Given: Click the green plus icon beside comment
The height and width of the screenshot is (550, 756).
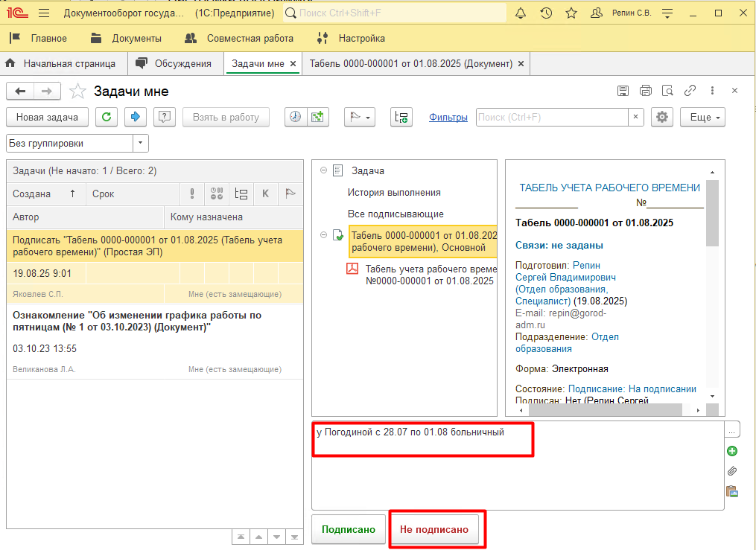Looking at the screenshot, I should click(732, 451).
